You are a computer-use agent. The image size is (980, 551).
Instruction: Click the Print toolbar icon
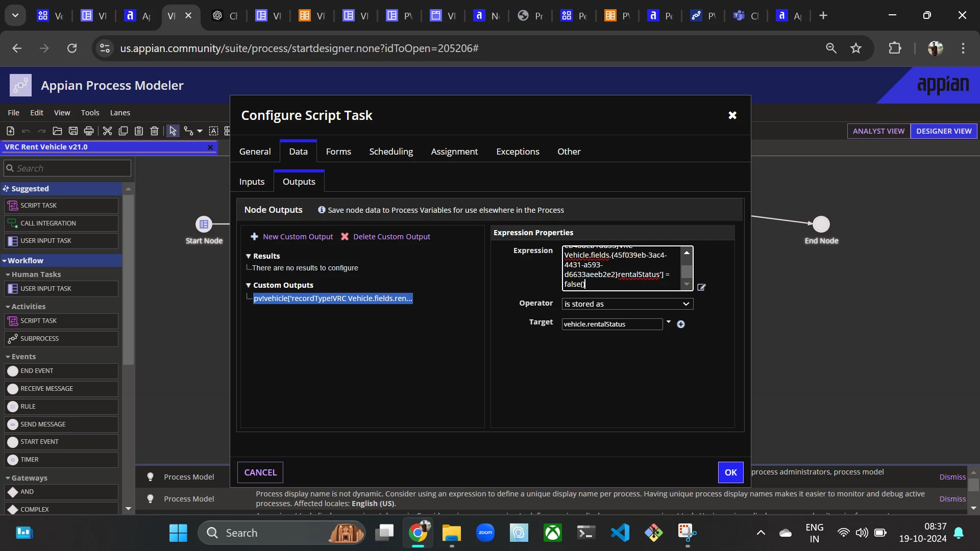point(89,131)
